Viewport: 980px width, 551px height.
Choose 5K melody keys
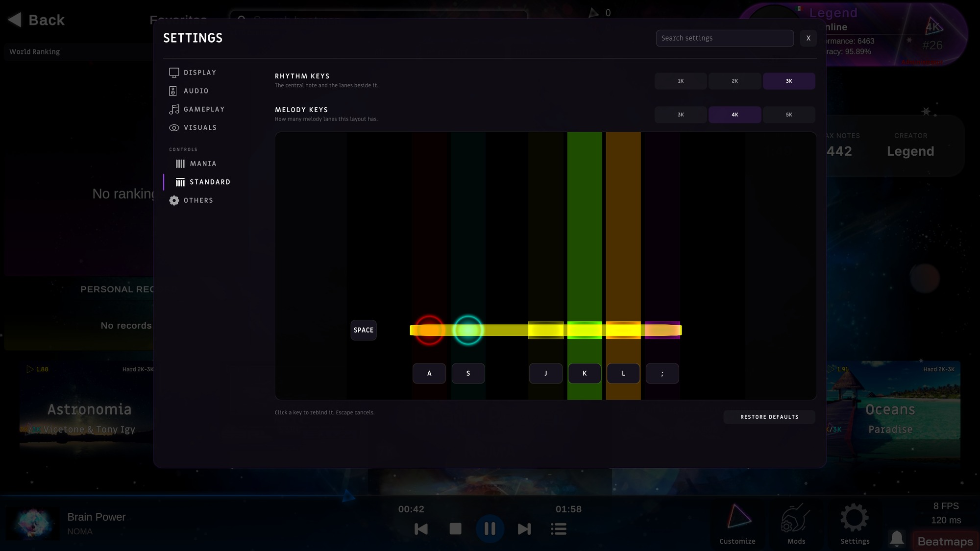(x=789, y=115)
